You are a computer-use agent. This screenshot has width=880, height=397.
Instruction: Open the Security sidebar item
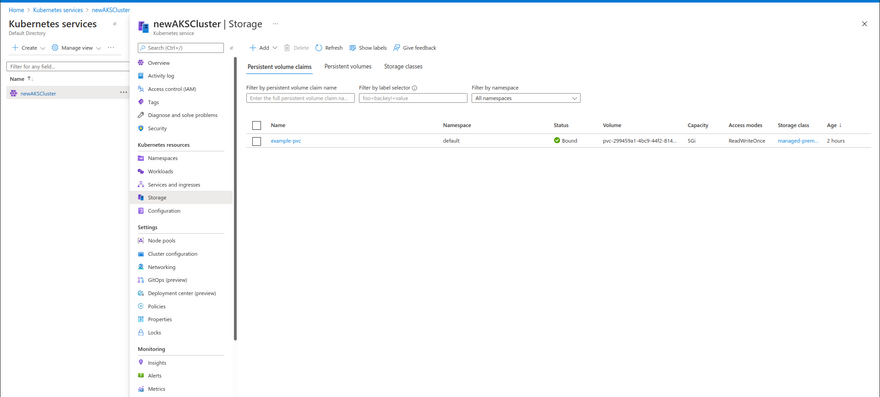point(157,129)
